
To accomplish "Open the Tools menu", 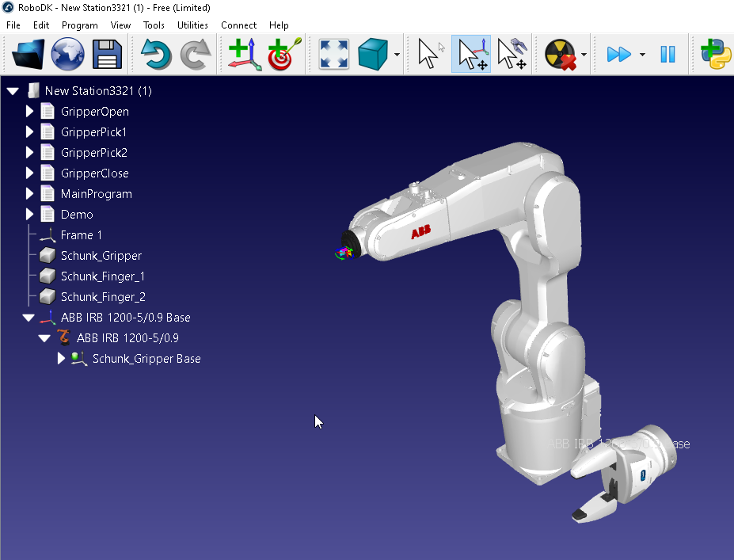I will point(154,25).
